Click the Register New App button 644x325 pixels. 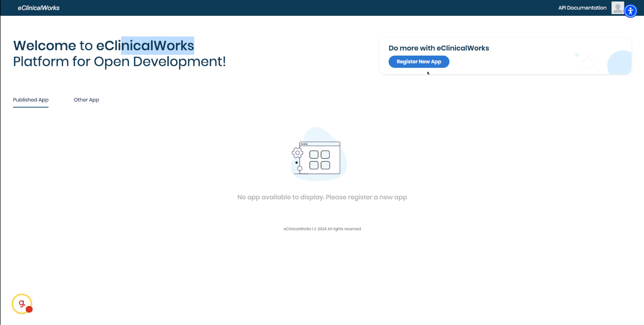click(x=419, y=61)
